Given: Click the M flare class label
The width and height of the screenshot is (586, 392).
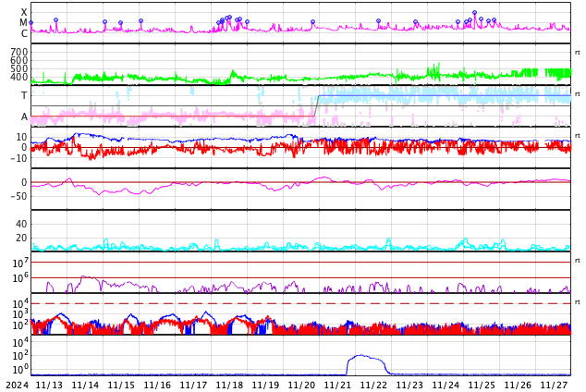Looking at the screenshot, I should click(23, 23).
